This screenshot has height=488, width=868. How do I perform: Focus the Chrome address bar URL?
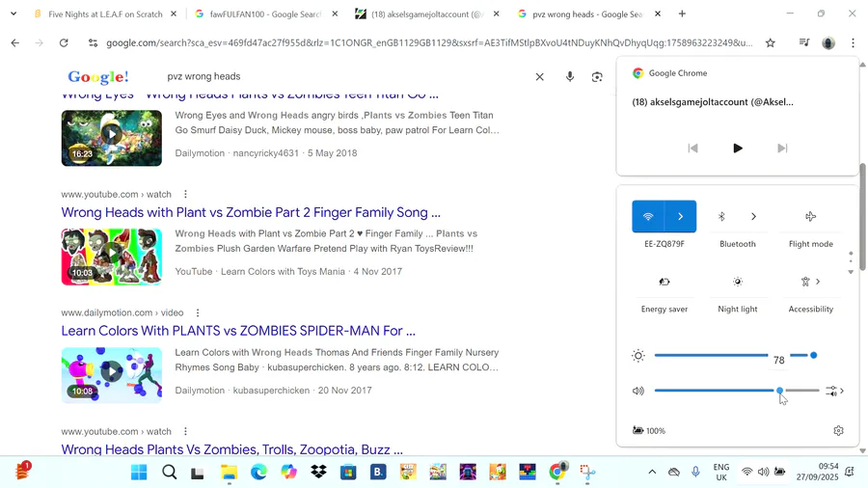point(429,42)
